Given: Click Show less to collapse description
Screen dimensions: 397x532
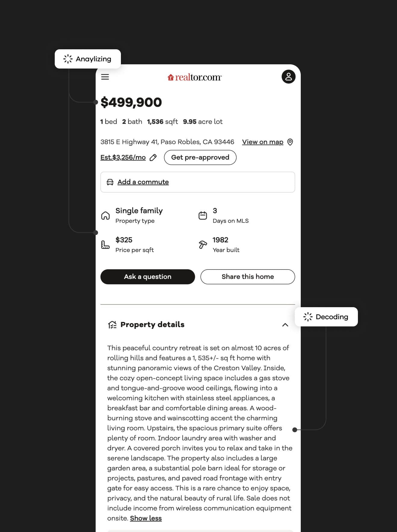Looking at the screenshot, I should click(146, 518).
